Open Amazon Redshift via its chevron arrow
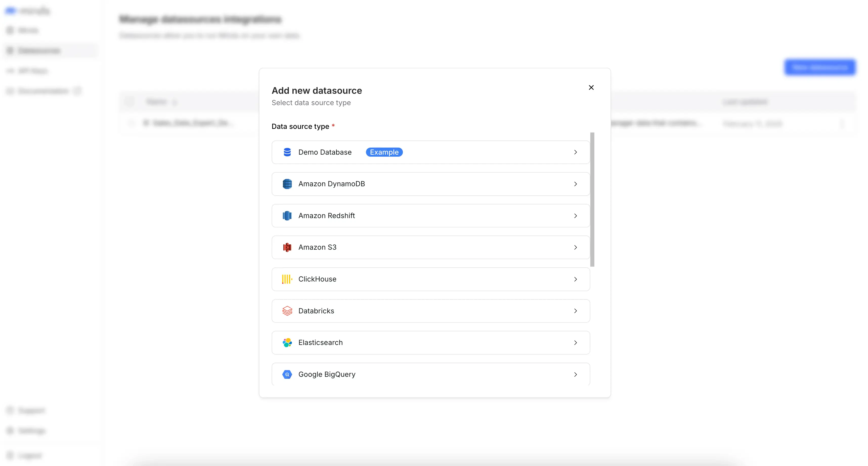This screenshot has height=466, width=868. pos(576,216)
